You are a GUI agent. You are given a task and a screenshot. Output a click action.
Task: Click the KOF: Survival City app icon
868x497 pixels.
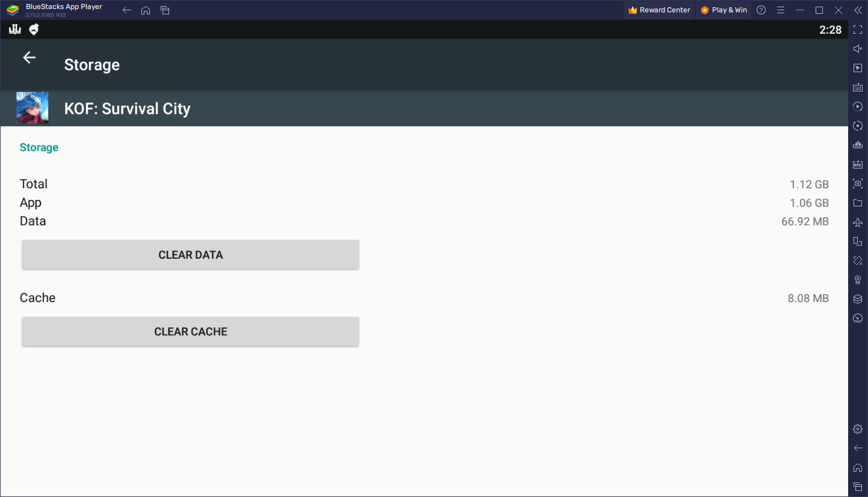pos(33,108)
